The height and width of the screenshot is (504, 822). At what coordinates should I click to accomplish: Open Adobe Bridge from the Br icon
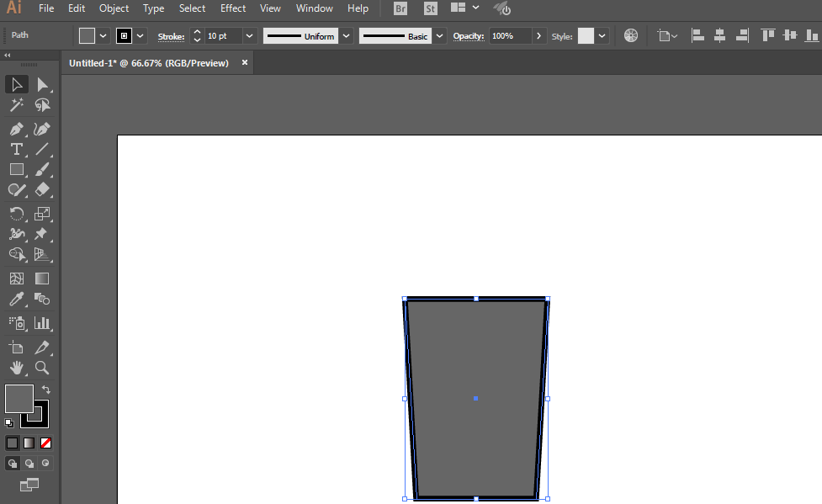[x=401, y=8]
